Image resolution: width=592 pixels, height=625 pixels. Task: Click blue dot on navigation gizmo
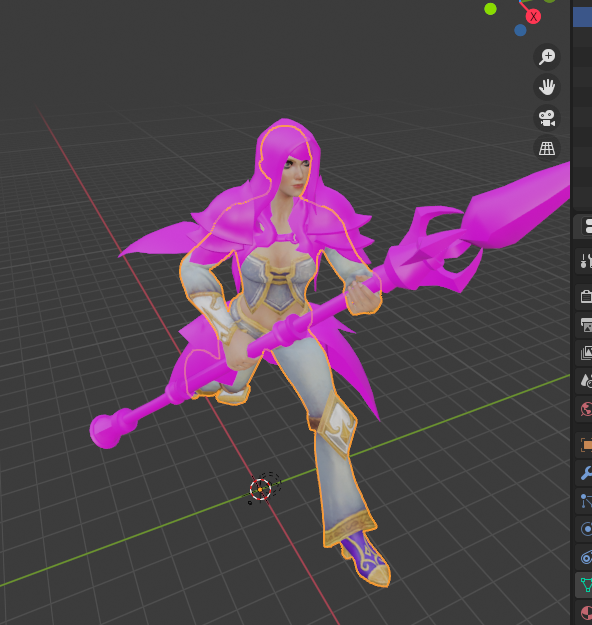tap(520, 30)
